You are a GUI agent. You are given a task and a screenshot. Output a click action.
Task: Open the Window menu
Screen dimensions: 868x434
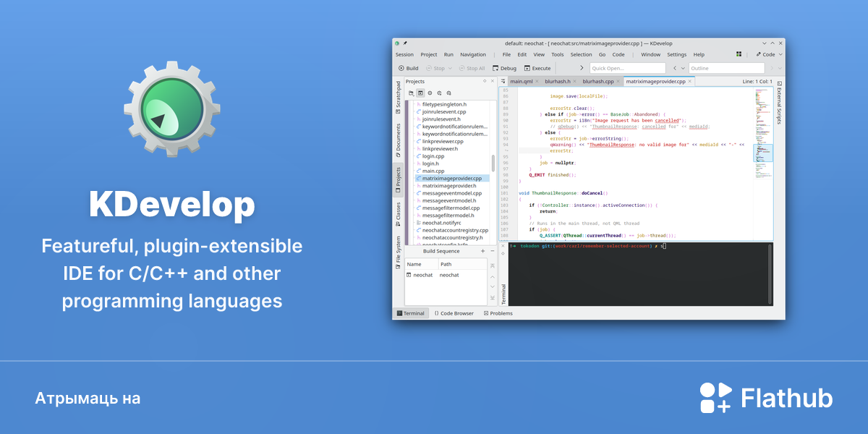(650, 54)
